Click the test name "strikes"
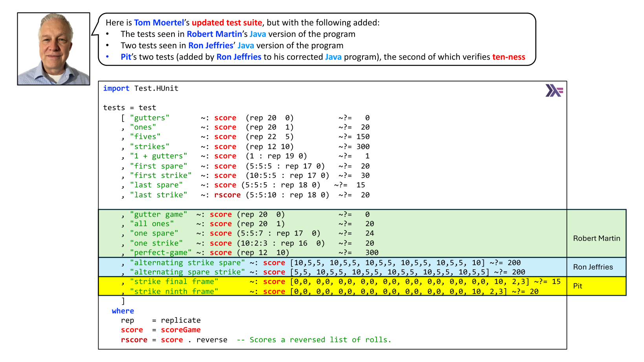The height and width of the screenshot is (362, 644). click(x=150, y=146)
